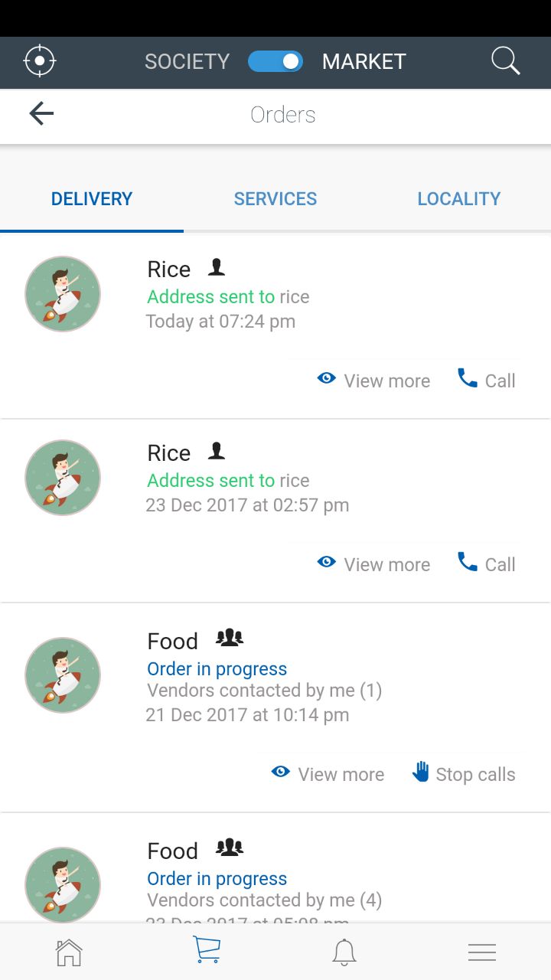
Task: Switch to the Locality tab
Action: point(459,199)
